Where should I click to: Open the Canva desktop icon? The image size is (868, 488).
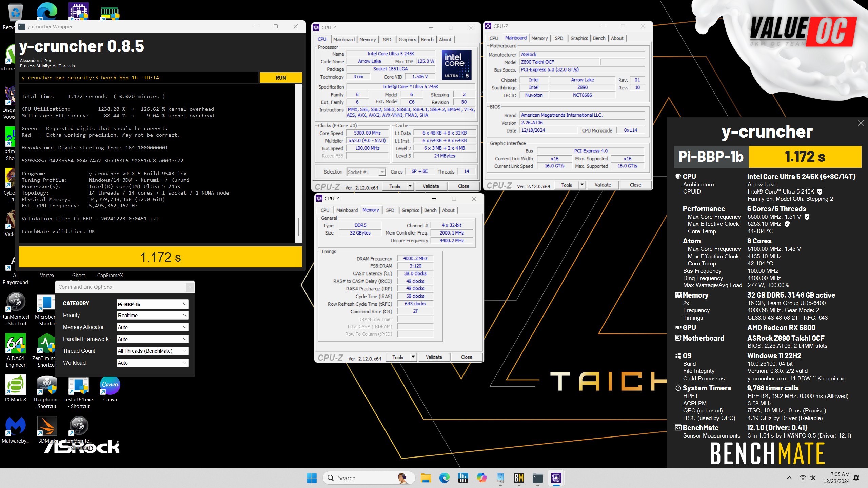pyautogui.click(x=110, y=388)
